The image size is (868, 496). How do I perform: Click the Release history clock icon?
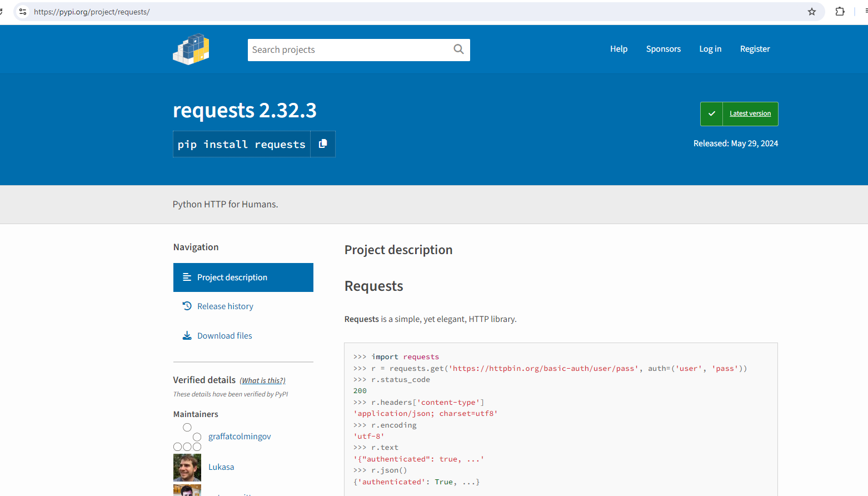187,306
